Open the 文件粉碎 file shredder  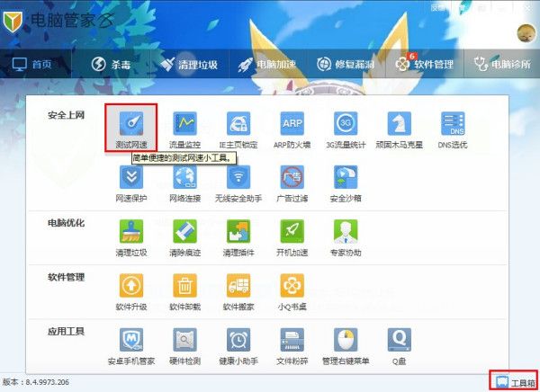292,346
